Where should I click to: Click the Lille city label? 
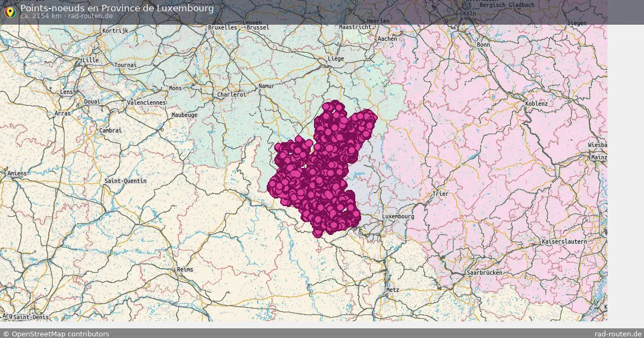pos(91,60)
